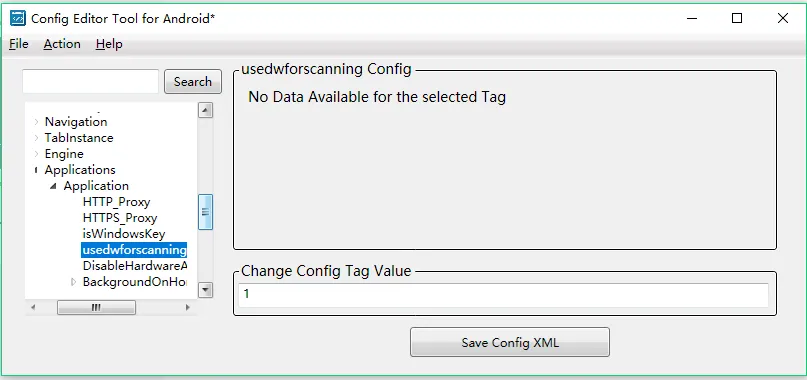
Task: Click the vertical scrollbar thumb in tree
Action: coord(205,212)
